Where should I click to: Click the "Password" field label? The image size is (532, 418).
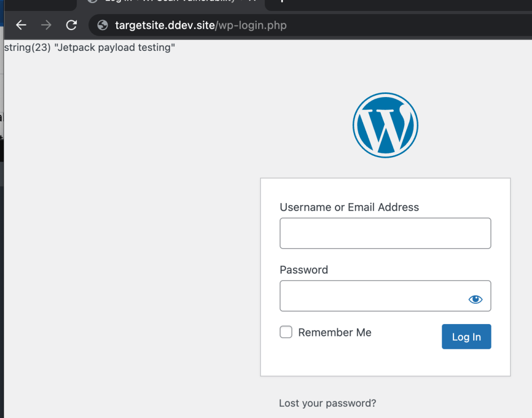[x=304, y=270]
